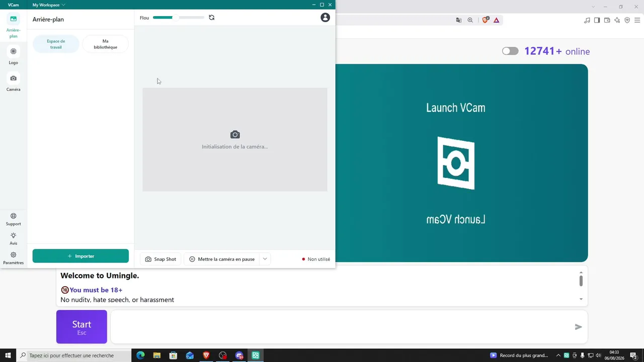Open the browser hamburger menu
Viewport: 644px width, 362px height.
(637, 20)
